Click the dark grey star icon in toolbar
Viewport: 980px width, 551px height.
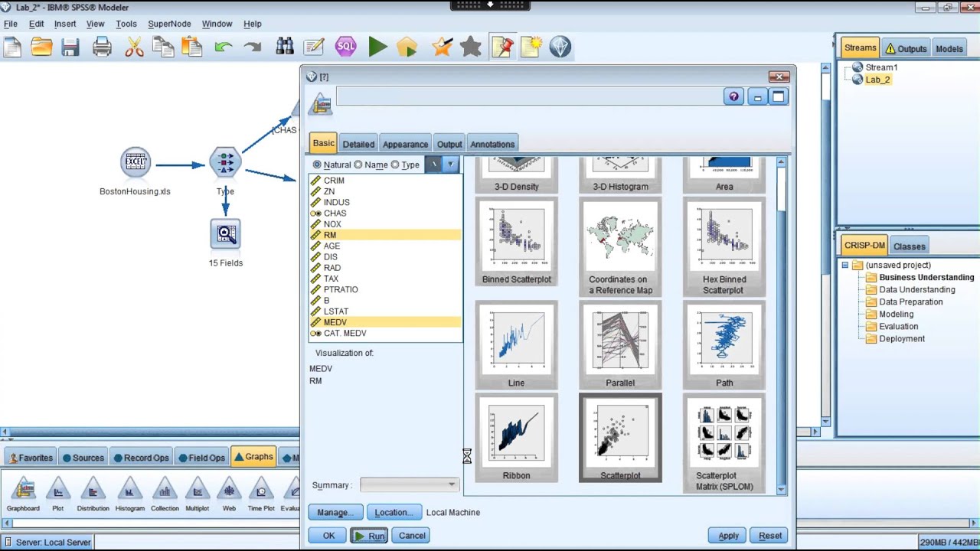pos(471,47)
